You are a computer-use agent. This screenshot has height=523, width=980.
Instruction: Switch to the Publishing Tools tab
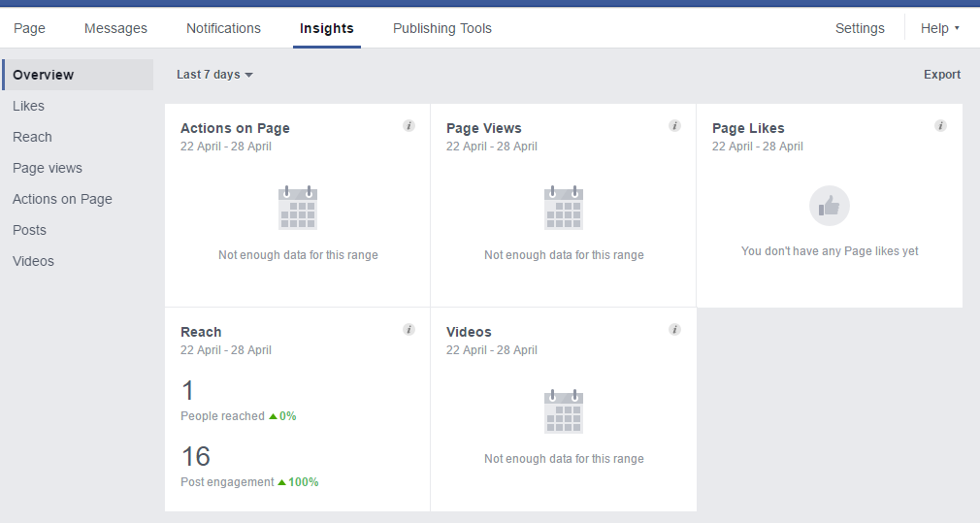[x=441, y=28]
